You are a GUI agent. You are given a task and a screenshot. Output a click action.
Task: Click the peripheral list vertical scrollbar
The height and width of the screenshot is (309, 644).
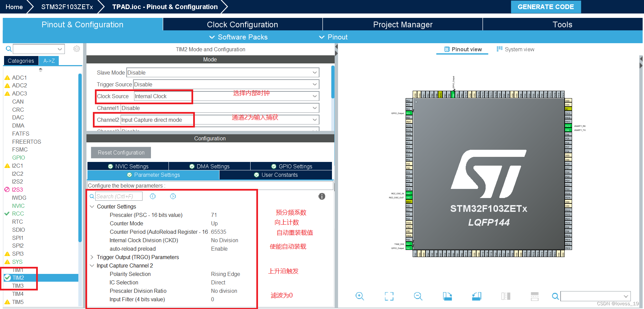coord(80,158)
